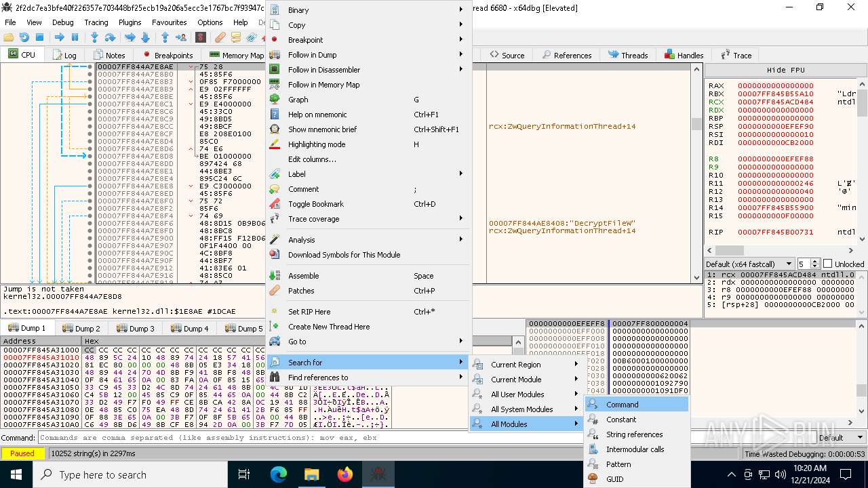Image resolution: width=868 pixels, height=488 pixels.
Task: Choose String references in the search submenu
Action: pyautogui.click(x=637, y=434)
